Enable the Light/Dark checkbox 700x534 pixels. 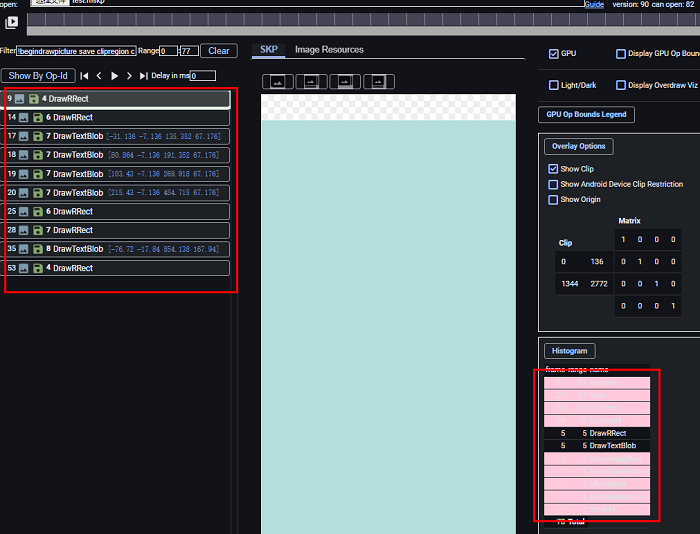coord(554,86)
